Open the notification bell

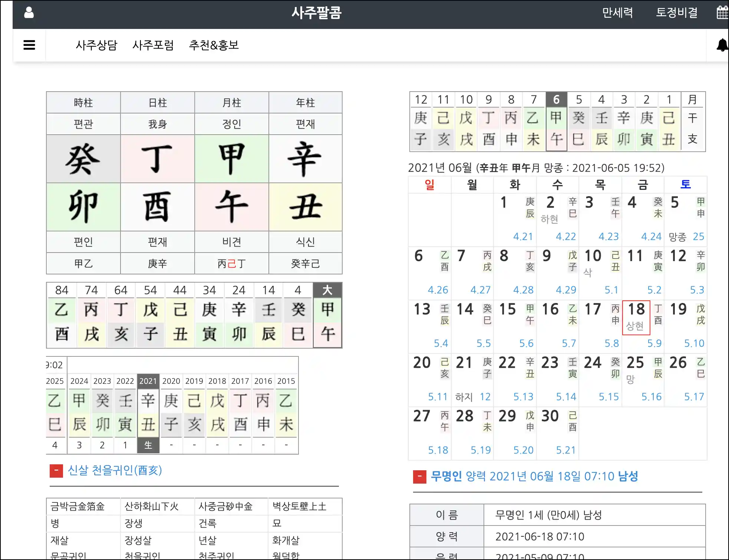pyautogui.click(x=722, y=45)
